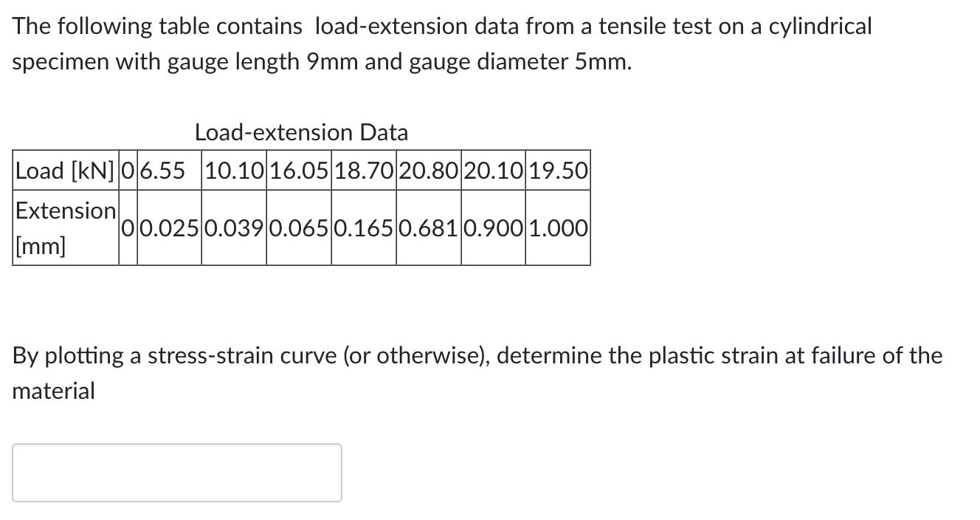The width and height of the screenshot is (980, 520).
Task: Select the 0.039 extension value cell
Action: pos(233,228)
